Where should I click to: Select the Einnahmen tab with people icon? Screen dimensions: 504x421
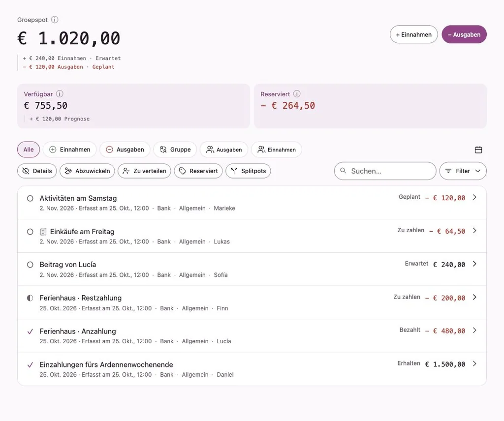coord(277,150)
